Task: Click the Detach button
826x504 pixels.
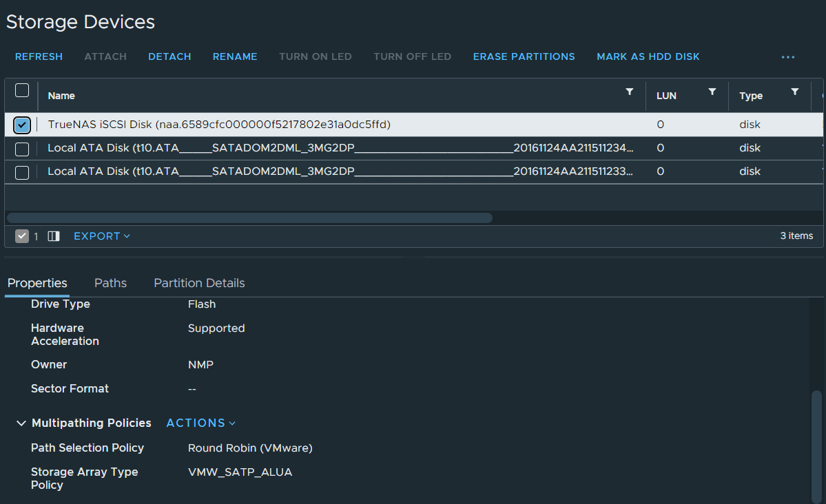Action: click(x=169, y=56)
